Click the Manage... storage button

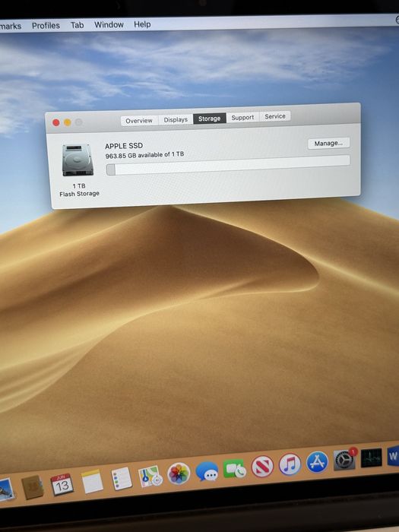328,143
